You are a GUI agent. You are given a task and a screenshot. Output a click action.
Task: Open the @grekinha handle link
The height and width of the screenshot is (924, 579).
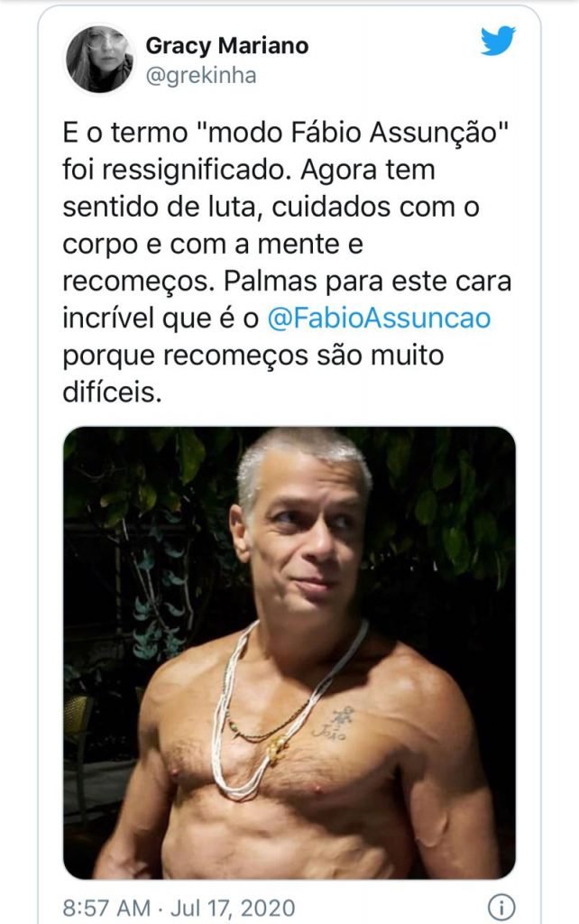coord(201,76)
